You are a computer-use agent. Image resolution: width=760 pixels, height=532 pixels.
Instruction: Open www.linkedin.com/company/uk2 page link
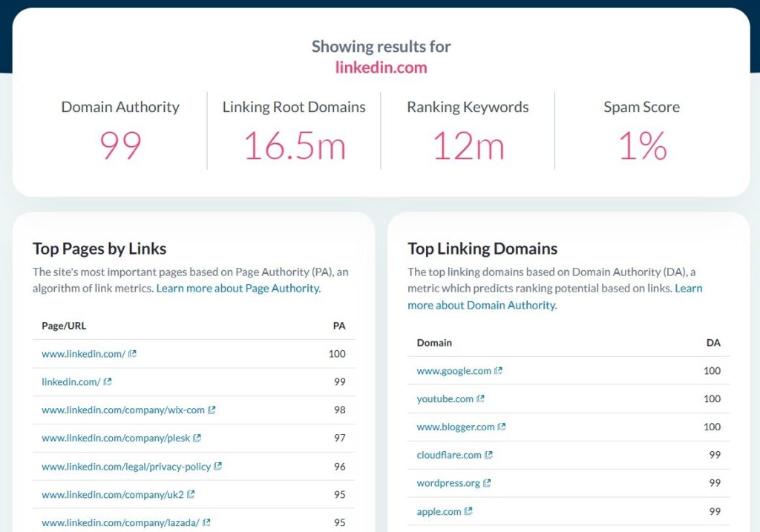(x=113, y=495)
